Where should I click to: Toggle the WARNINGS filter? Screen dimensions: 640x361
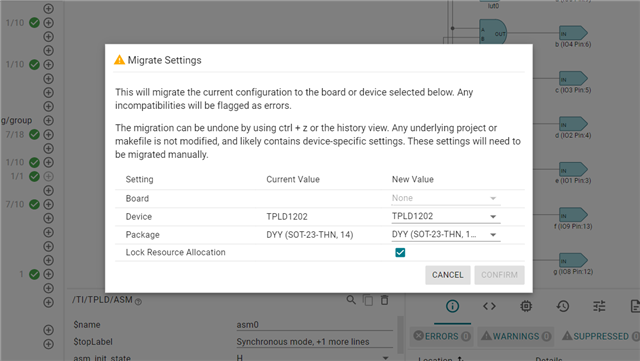(516, 336)
